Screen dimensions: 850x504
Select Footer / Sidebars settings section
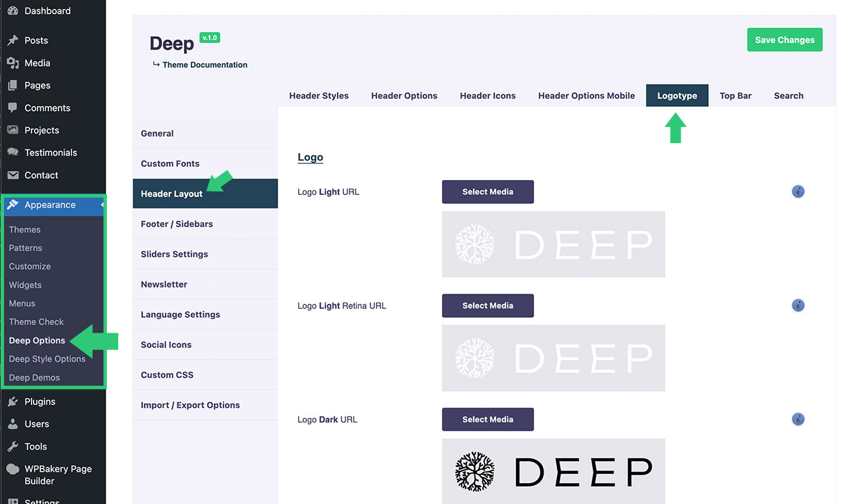point(177,224)
